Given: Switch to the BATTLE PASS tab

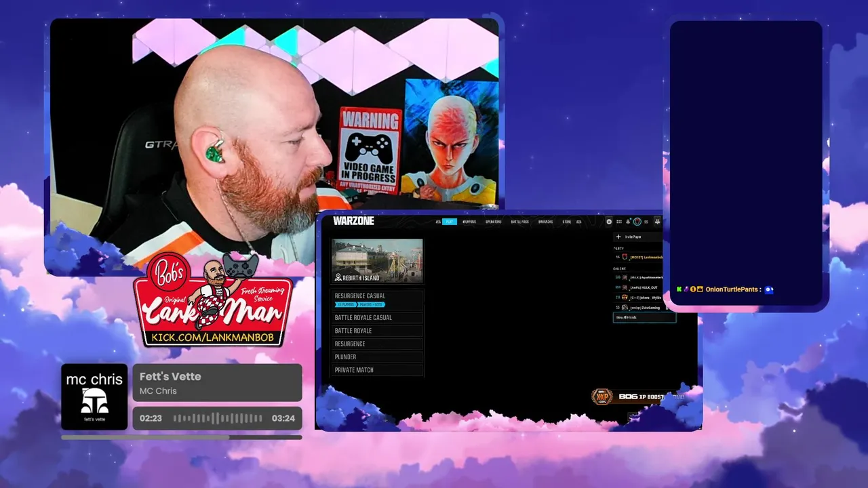Looking at the screenshot, I should tap(520, 222).
